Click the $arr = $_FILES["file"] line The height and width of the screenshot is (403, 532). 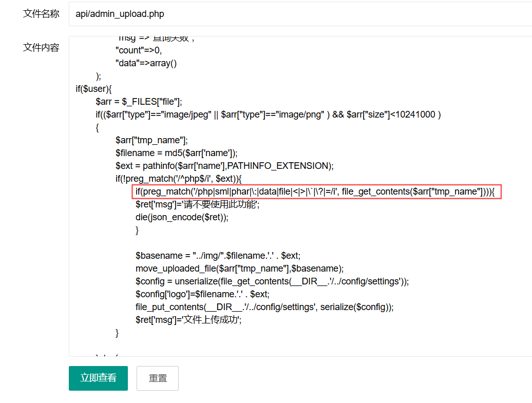[x=139, y=102]
